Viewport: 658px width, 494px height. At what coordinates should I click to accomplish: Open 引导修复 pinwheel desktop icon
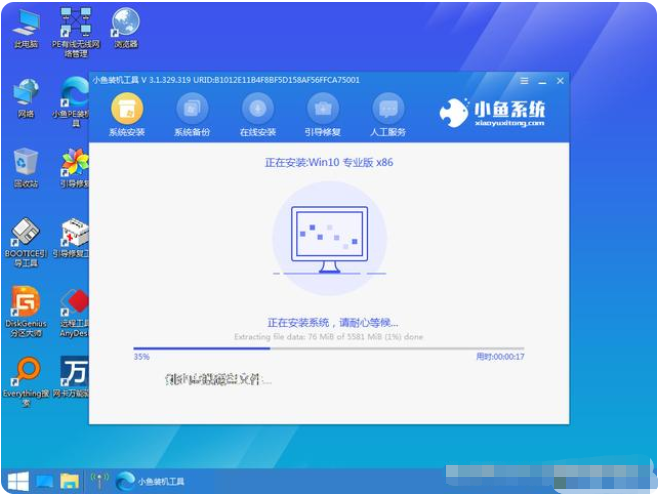pyautogui.click(x=75, y=168)
